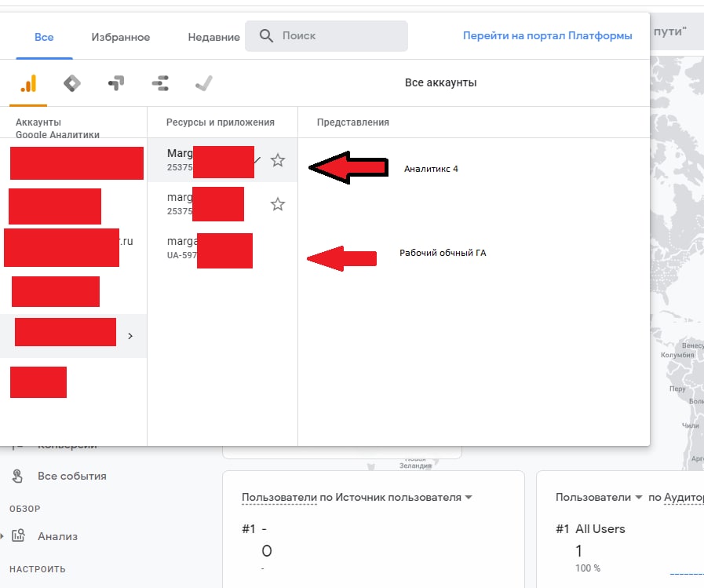Click the Аккаунты Google Аналитики header
This screenshot has width=704, height=588.
57,128
